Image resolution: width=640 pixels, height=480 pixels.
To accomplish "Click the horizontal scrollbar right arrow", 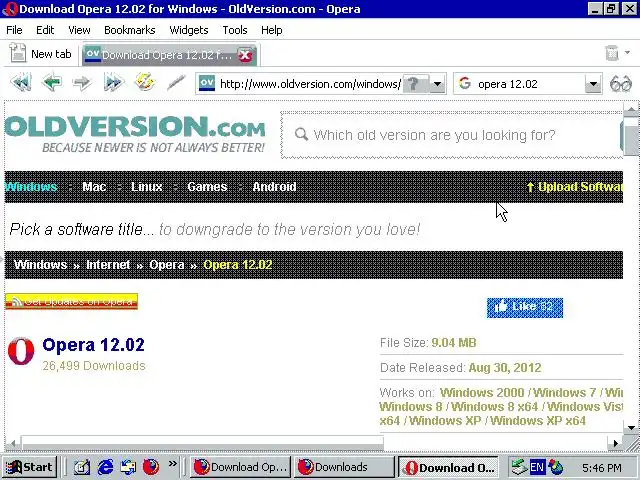I will [616, 443].
